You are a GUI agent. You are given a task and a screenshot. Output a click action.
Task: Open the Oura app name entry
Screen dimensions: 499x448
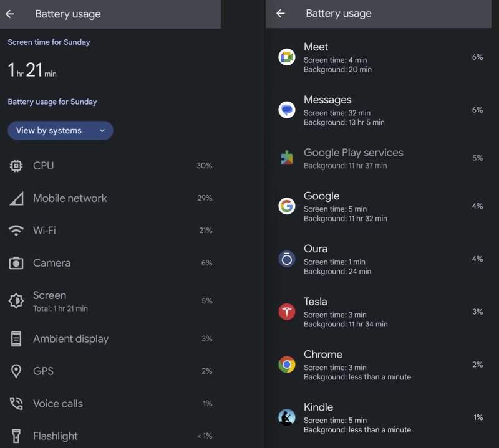pos(316,249)
